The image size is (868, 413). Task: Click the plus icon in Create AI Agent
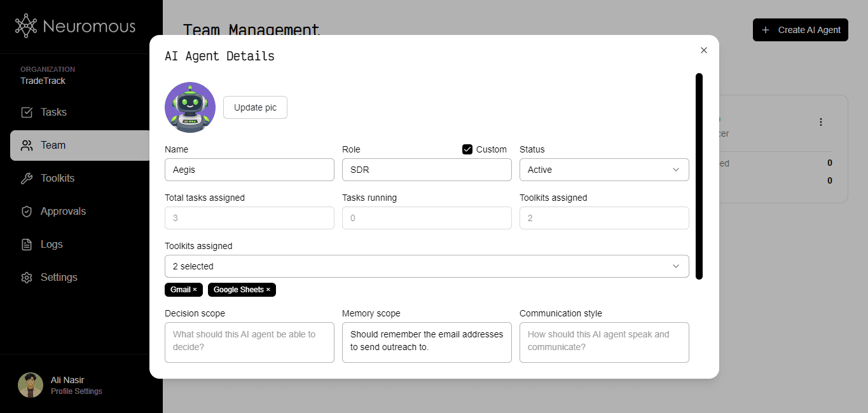click(766, 30)
